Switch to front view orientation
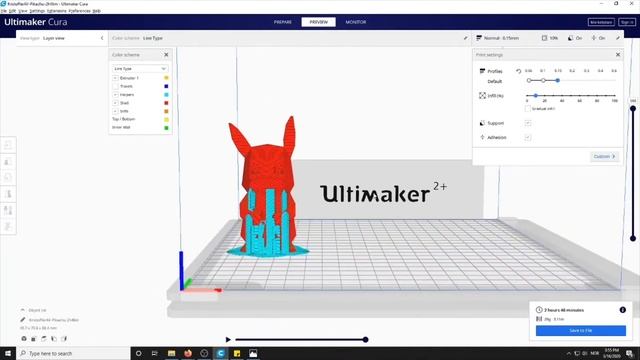Image resolution: width=640 pixels, height=360 pixels. coord(34,339)
